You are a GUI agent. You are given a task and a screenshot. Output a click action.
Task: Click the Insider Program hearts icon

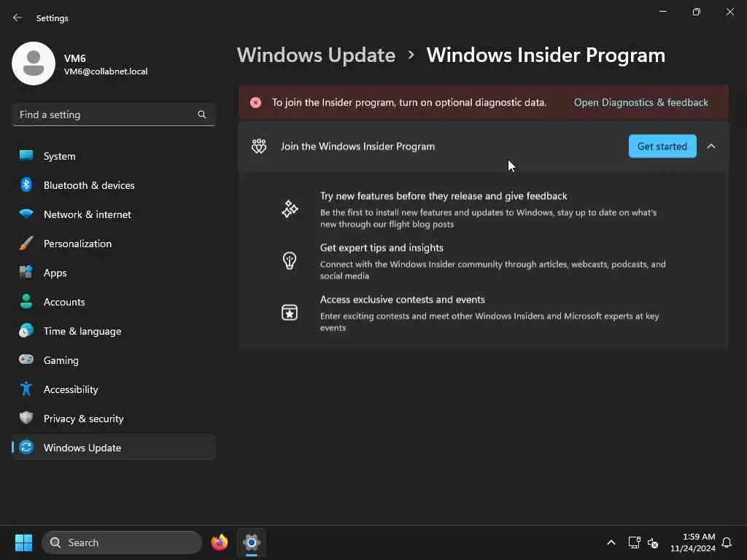tap(259, 146)
